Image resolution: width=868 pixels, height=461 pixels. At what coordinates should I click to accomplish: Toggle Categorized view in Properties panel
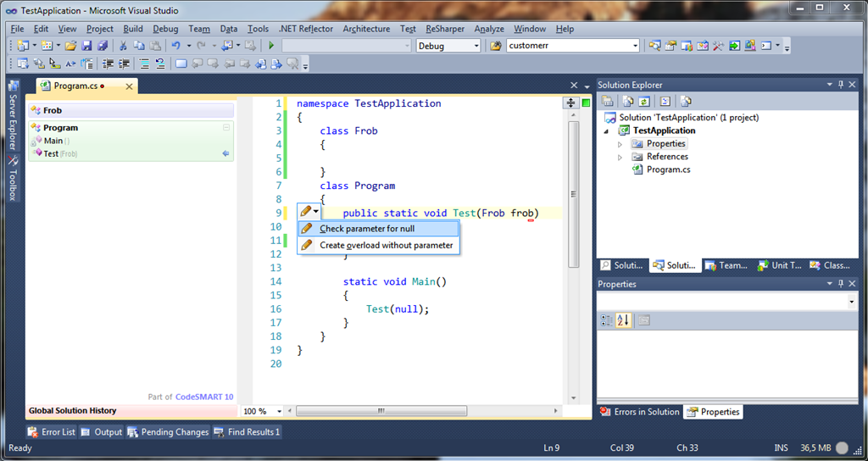[x=607, y=319]
